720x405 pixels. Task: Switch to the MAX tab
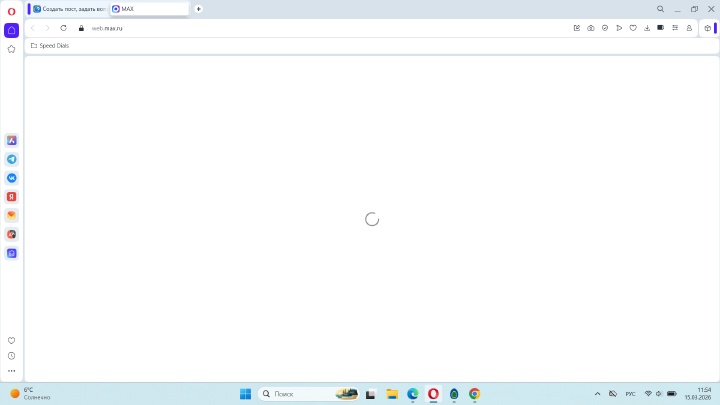tap(148, 9)
